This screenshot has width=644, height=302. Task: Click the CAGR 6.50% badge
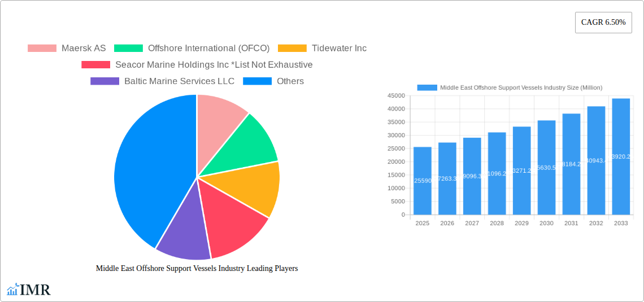pyautogui.click(x=603, y=23)
